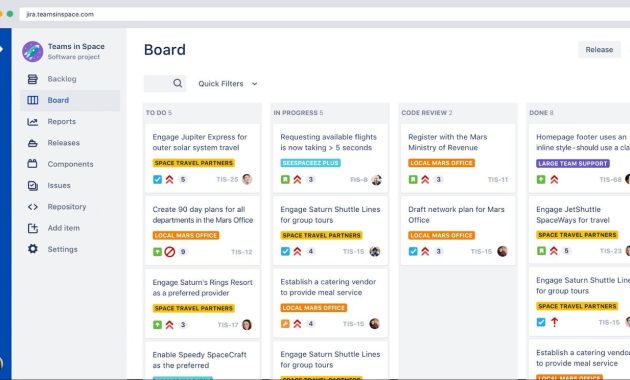This screenshot has height=380, width=630.
Task: Open the Releases ship icon
Action: pos(33,143)
